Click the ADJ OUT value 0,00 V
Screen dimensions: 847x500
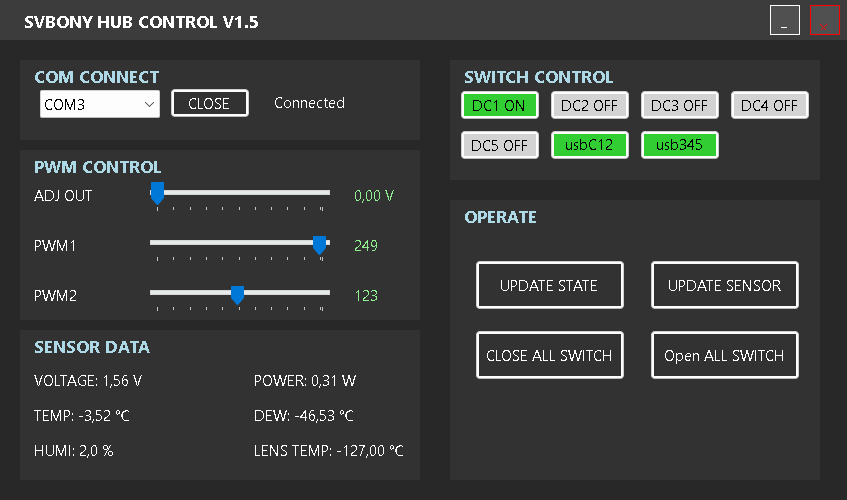tap(374, 195)
